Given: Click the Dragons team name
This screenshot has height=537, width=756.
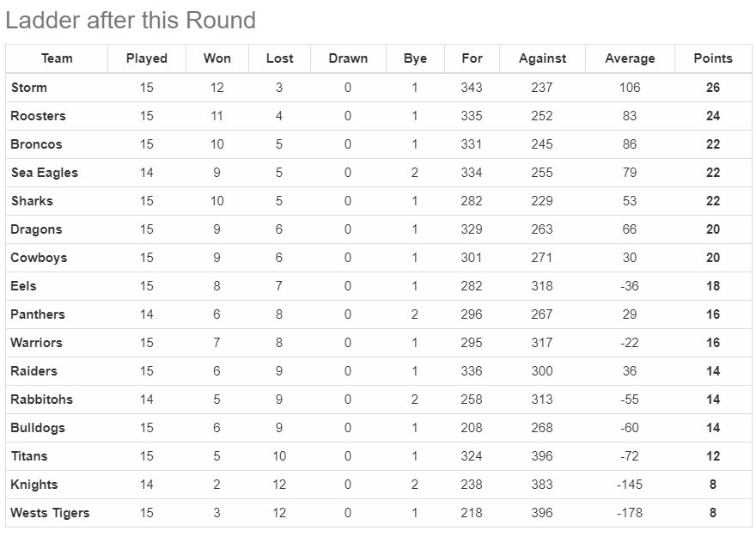Looking at the screenshot, I should pos(36,229).
